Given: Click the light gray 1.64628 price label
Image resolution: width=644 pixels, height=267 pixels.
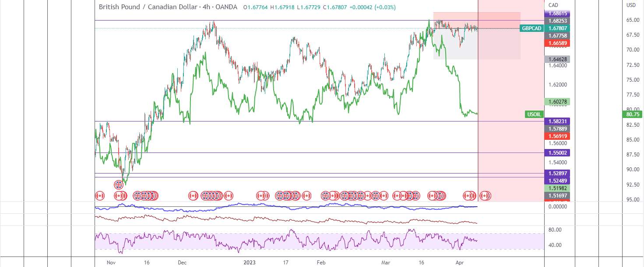Looking at the screenshot, I should point(557,59).
